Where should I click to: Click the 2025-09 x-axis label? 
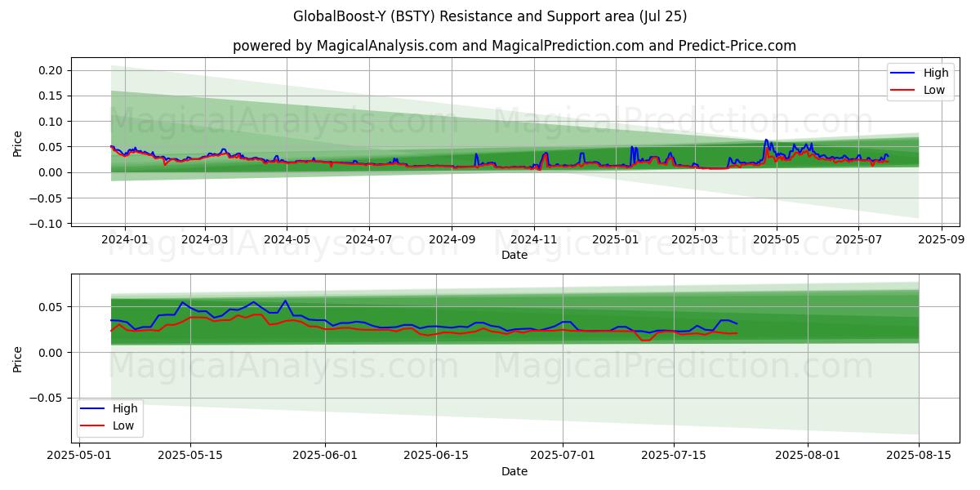click(942, 239)
